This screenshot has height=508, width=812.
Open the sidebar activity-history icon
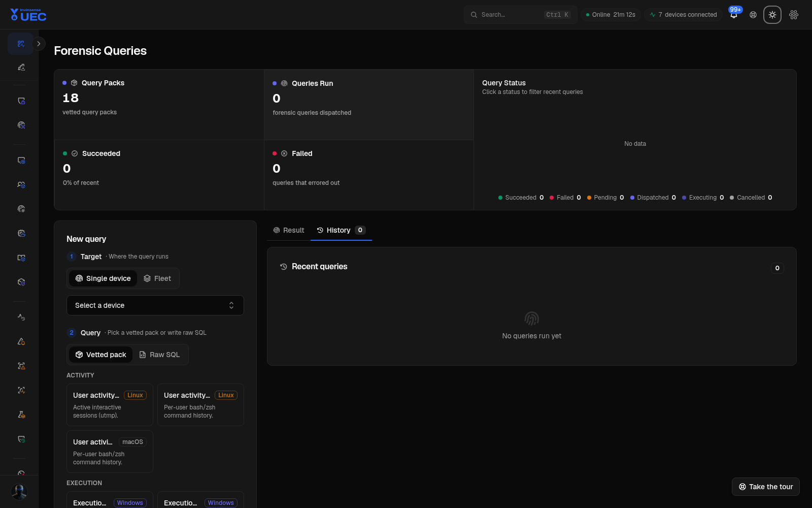tap(21, 317)
